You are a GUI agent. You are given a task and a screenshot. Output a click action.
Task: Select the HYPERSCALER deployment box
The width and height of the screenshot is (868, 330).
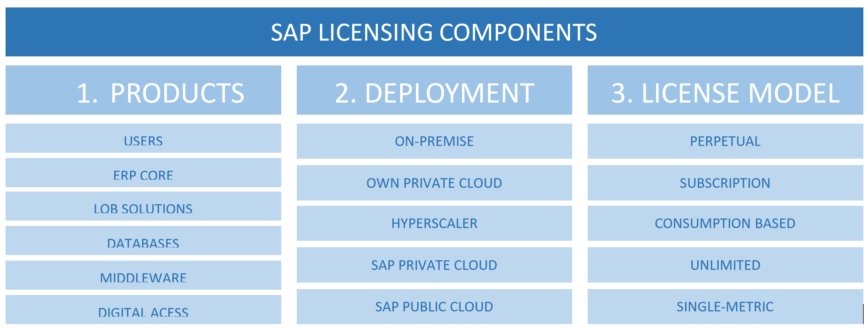coord(434,223)
